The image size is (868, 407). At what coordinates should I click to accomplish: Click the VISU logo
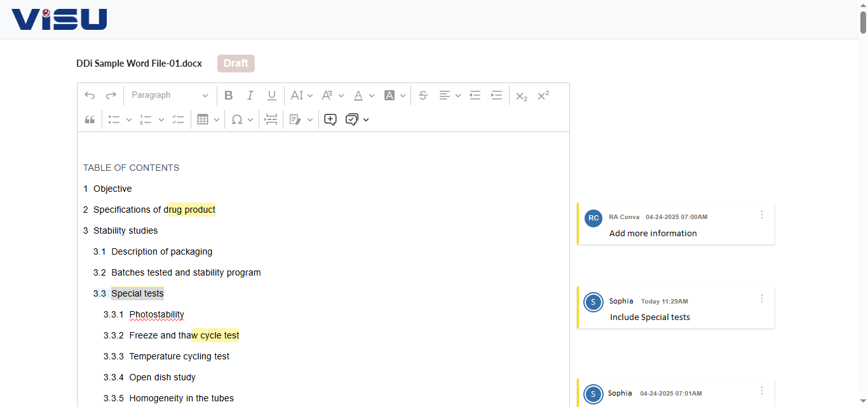pos(59,20)
